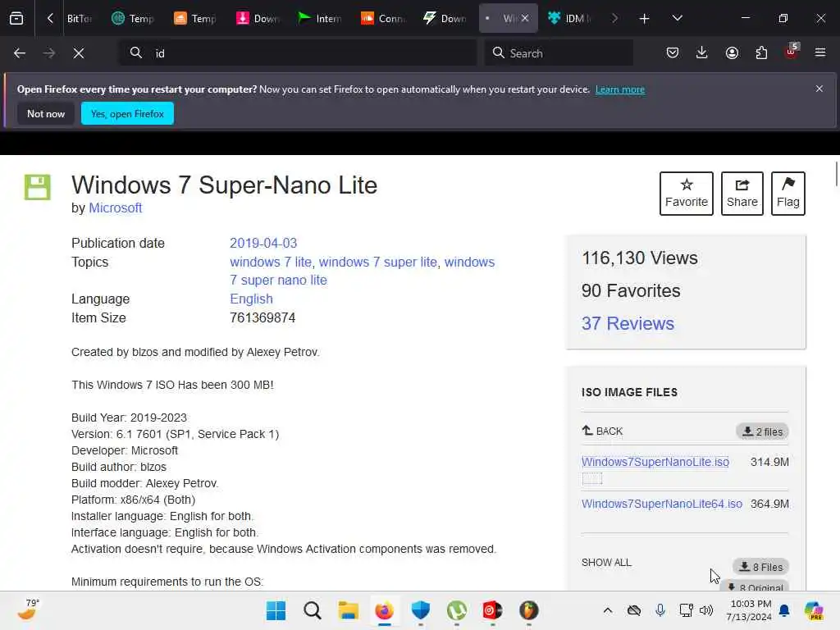Stop loading the page
Image resolution: width=840 pixels, height=630 pixels.
pyautogui.click(x=79, y=53)
